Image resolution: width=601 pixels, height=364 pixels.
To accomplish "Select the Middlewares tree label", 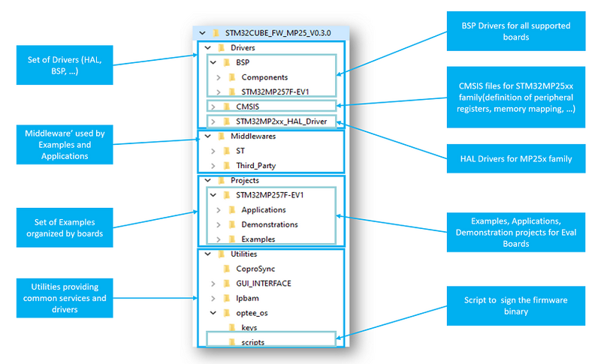I will pos(253,137).
